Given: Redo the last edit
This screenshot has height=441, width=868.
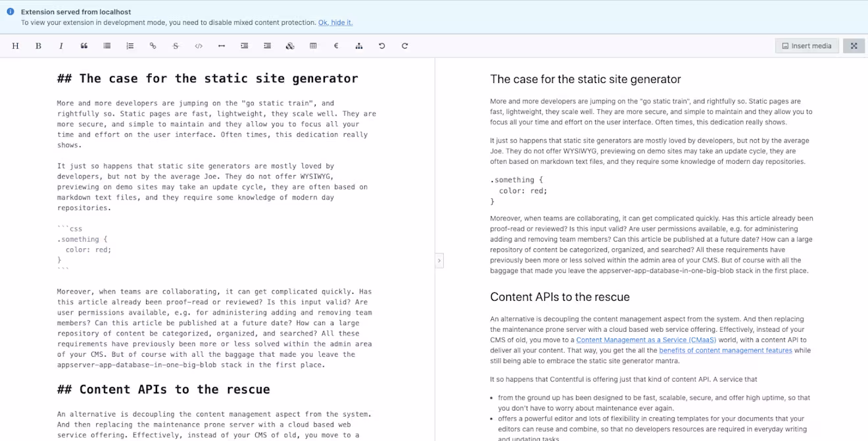Looking at the screenshot, I should (x=405, y=46).
